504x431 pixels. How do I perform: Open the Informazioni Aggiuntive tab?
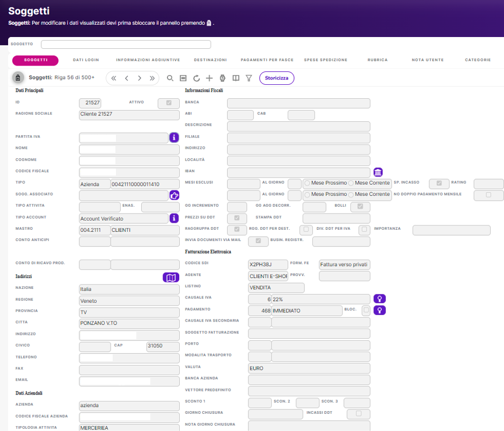(x=148, y=60)
